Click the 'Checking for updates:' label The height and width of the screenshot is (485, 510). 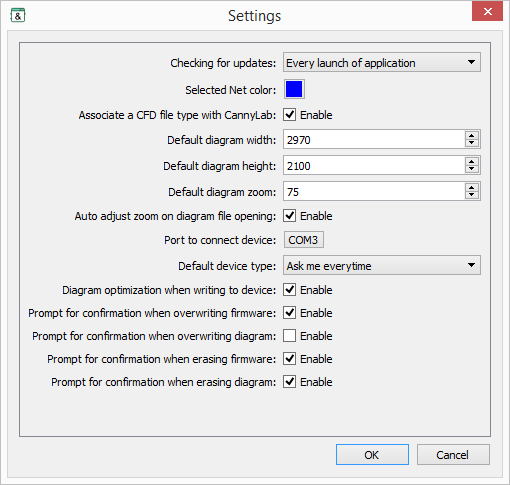(223, 63)
